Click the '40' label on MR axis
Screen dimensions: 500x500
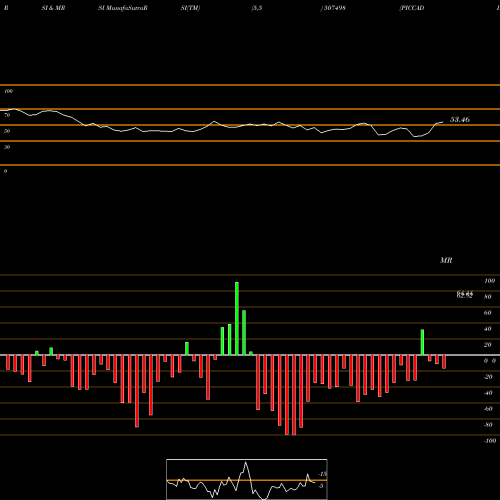[x=487, y=329]
